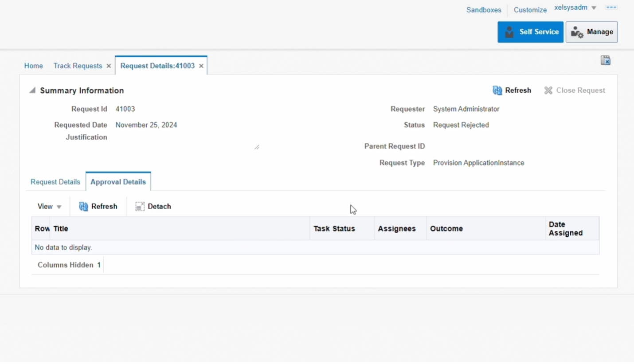This screenshot has width=634, height=364.
Task: Open the View menu dropdown
Action: click(x=49, y=206)
